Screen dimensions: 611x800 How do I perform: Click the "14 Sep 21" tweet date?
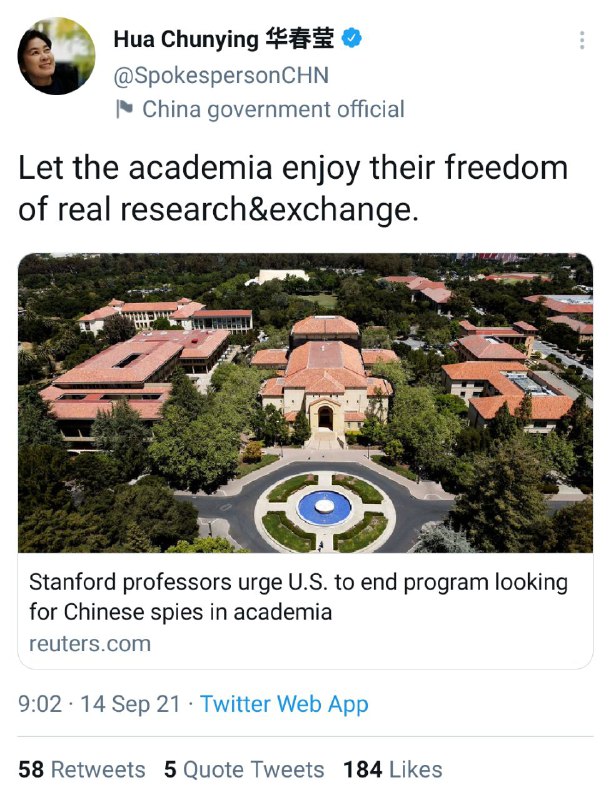tap(132, 704)
